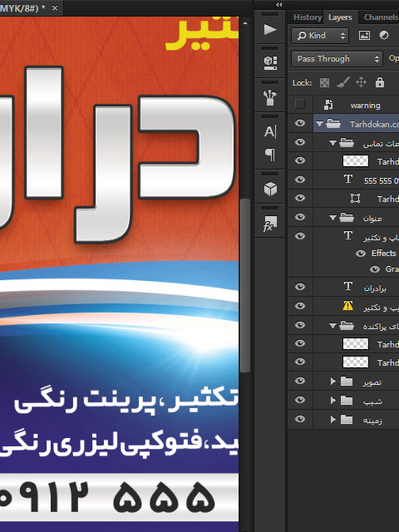The width and height of the screenshot is (399, 532).
Task: Click the براداران text layer T icon
Action: [x=348, y=287]
